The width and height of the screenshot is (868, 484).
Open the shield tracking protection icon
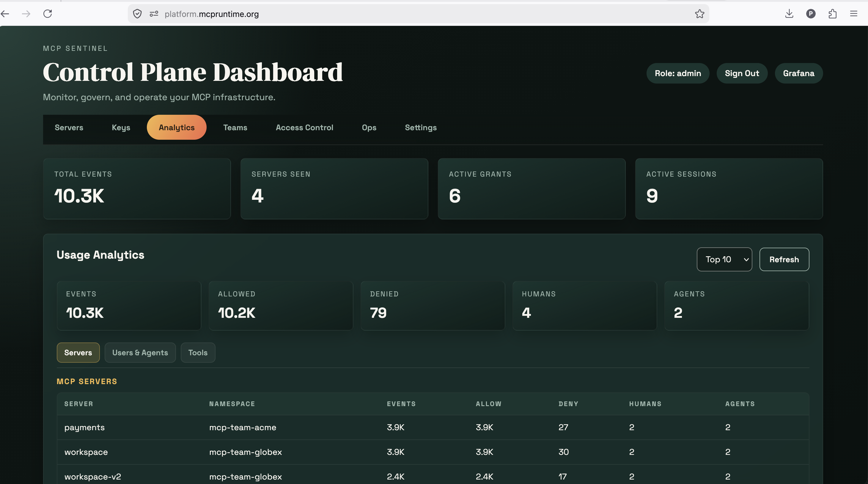click(x=137, y=14)
